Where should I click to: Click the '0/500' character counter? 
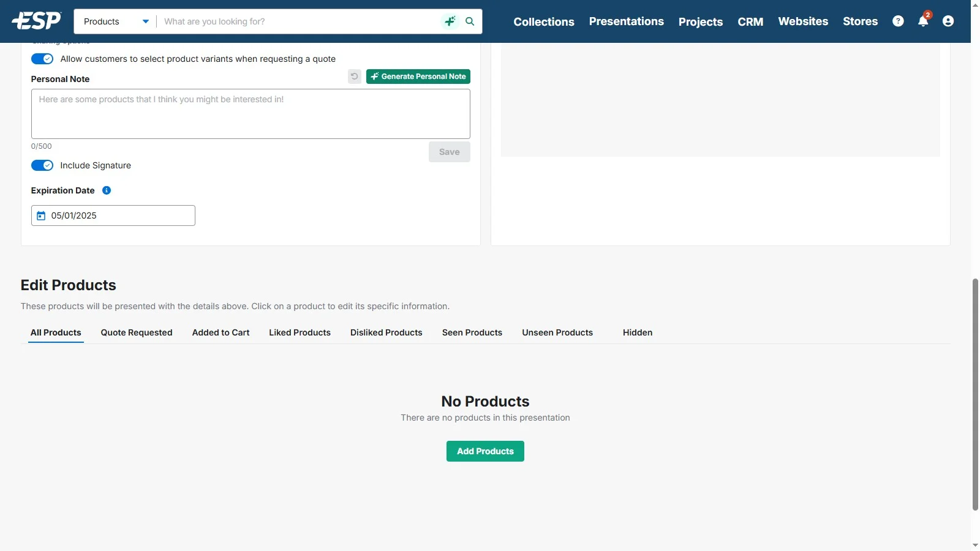(x=42, y=146)
